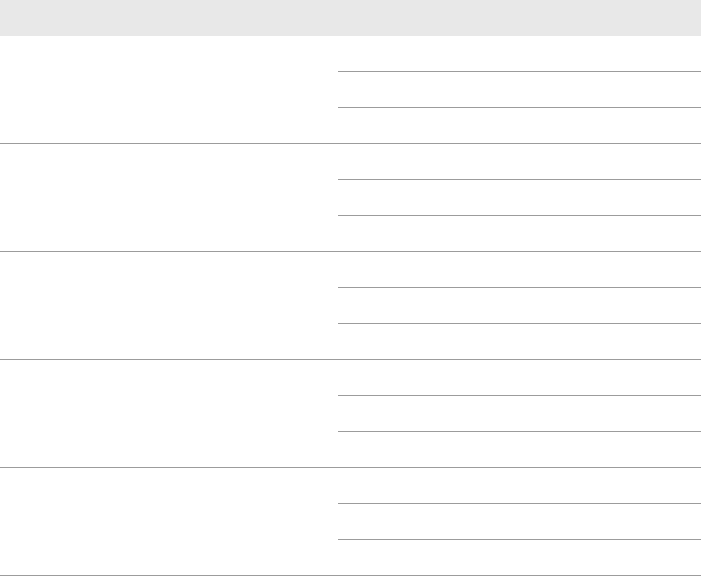This screenshot has height=576, width=701.
Task: Click third group's top right sub-row
Action: coord(516,270)
